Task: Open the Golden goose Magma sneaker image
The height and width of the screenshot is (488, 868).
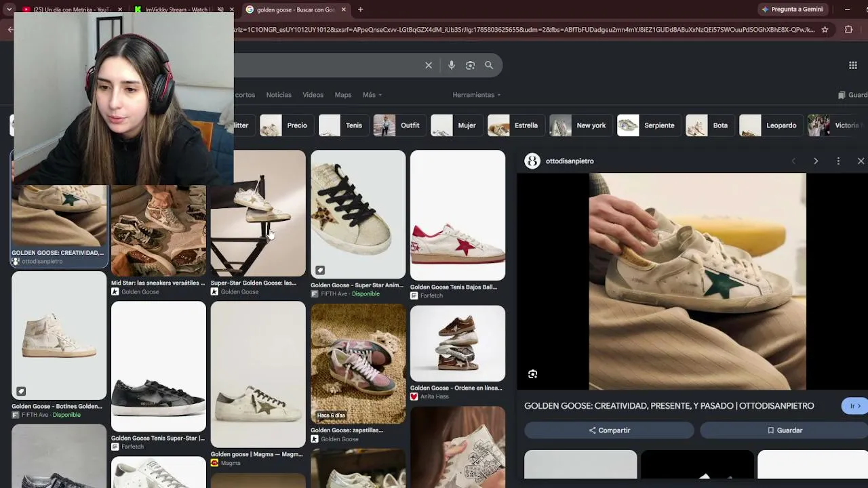Action: [x=258, y=374]
